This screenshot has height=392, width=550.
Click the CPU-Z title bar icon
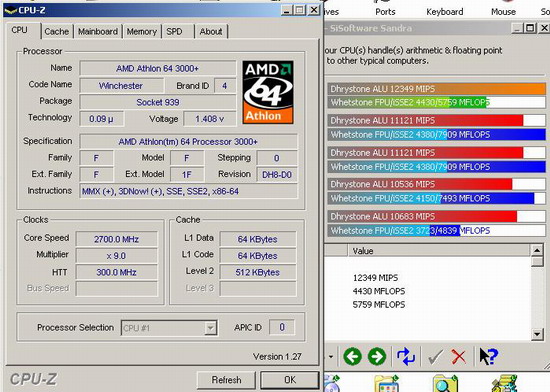pos(11,10)
